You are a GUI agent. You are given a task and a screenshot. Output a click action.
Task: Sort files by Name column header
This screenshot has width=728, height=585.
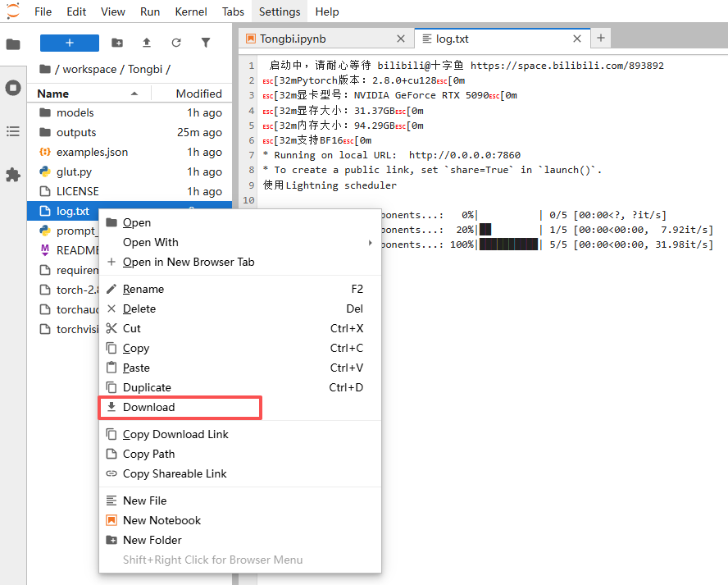pyautogui.click(x=53, y=94)
